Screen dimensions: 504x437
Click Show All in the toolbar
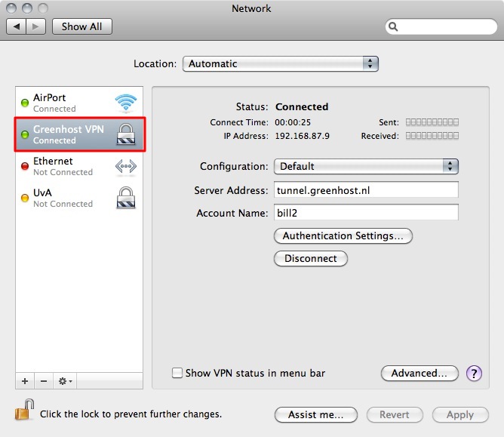pyautogui.click(x=81, y=26)
